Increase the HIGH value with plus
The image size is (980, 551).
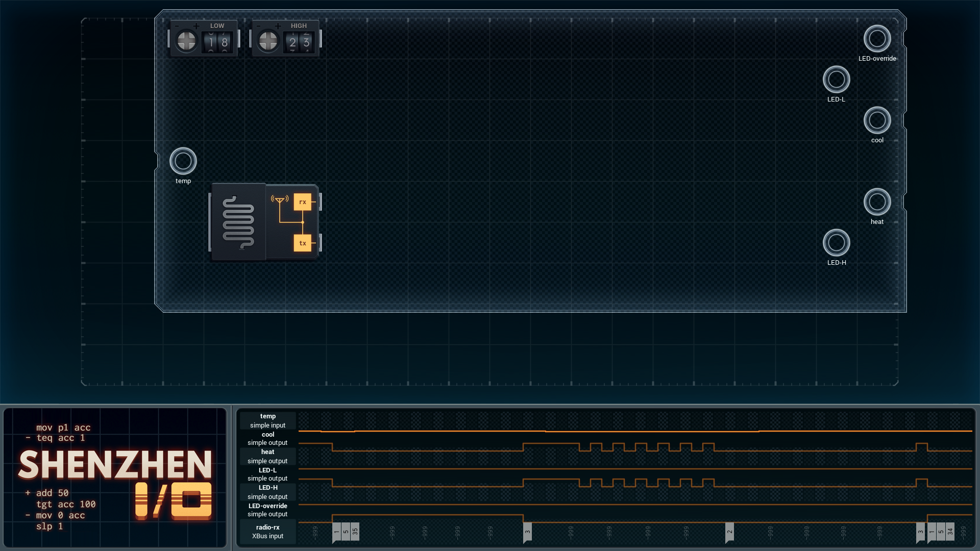pyautogui.click(x=278, y=26)
